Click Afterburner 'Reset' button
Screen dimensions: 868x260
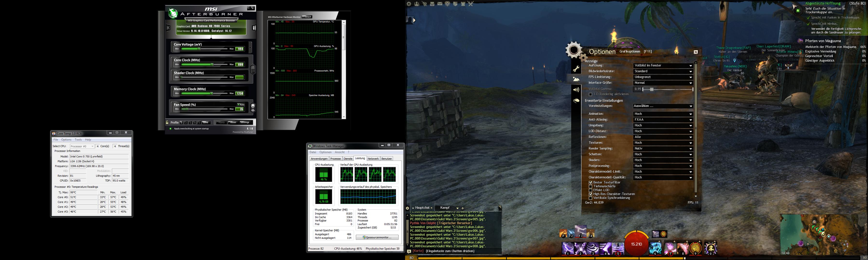233,123
